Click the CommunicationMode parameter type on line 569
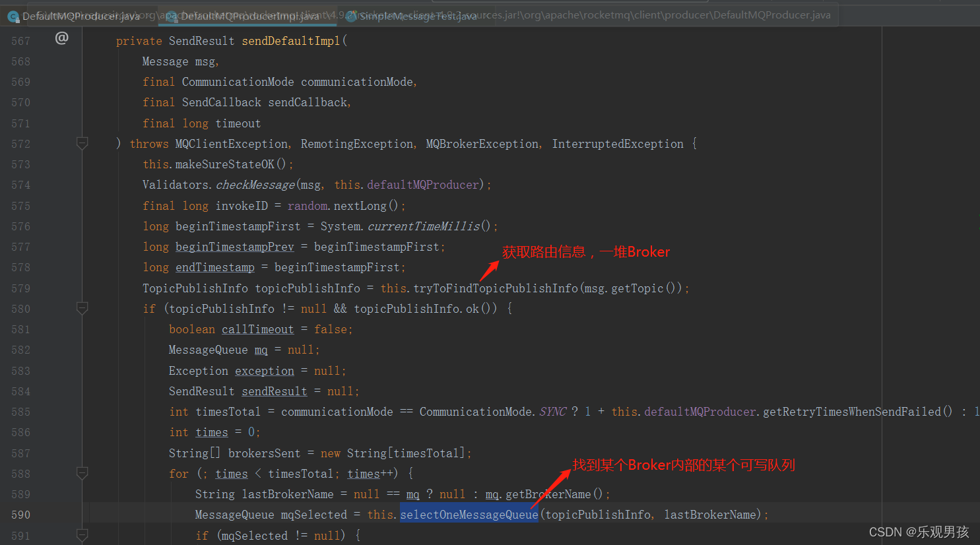This screenshot has height=545, width=980. pos(238,82)
